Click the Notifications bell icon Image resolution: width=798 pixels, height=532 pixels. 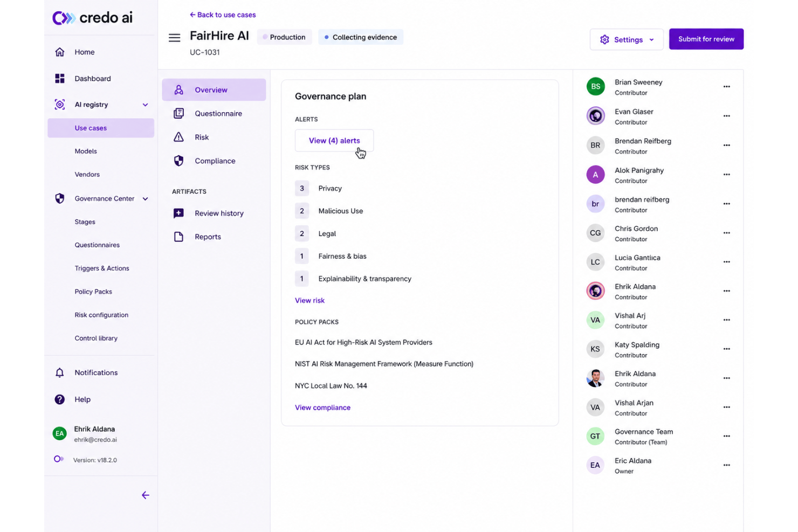(60, 372)
